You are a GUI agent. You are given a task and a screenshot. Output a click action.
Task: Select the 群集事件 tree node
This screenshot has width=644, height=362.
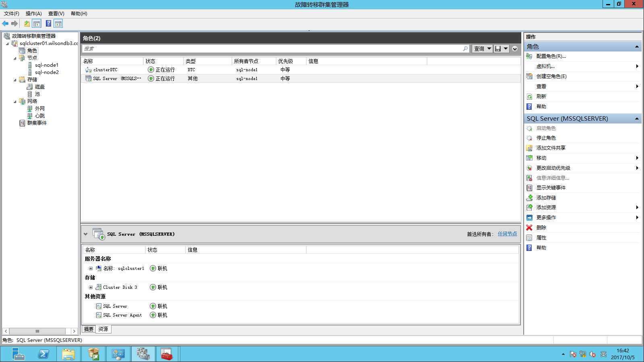(37, 123)
